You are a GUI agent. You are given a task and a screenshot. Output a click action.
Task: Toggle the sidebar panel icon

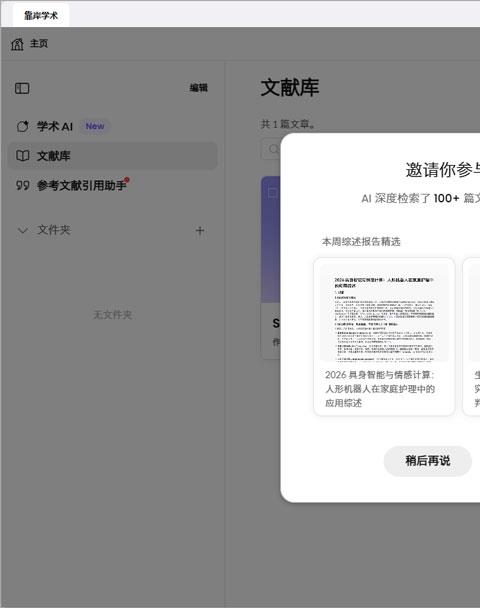(22, 88)
